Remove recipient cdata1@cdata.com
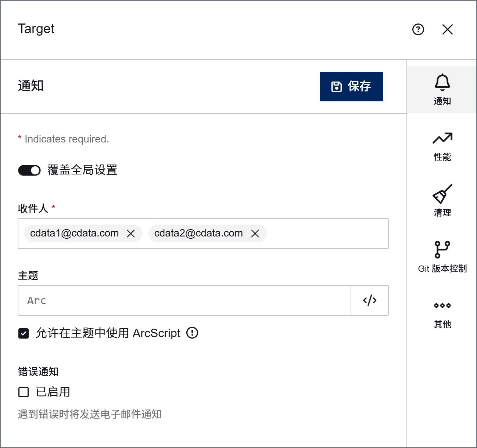This screenshot has width=477, height=448. point(131,234)
